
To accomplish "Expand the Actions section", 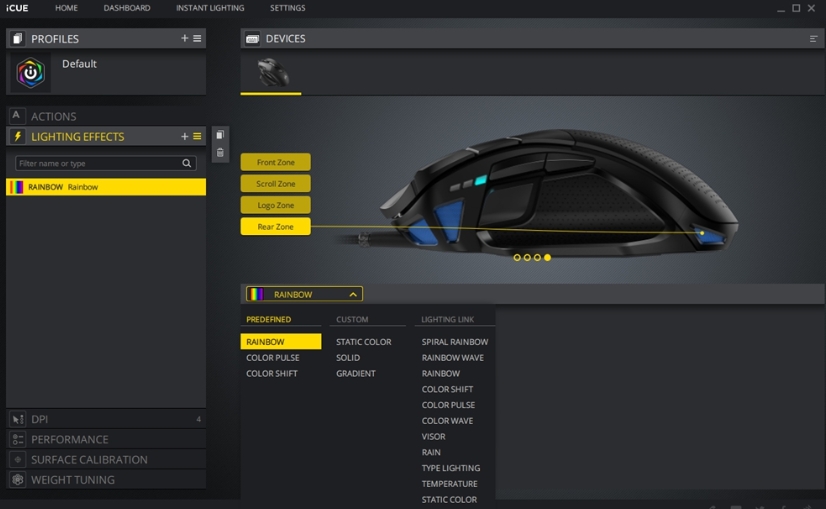I will [106, 116].
